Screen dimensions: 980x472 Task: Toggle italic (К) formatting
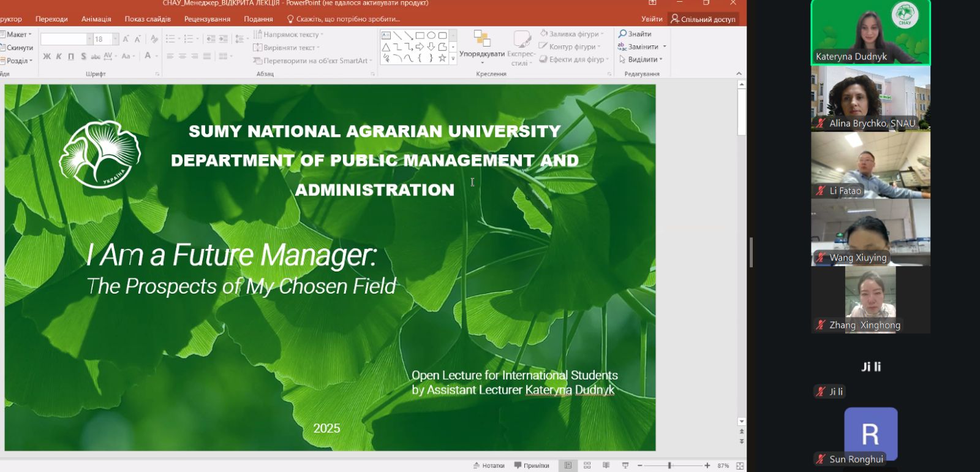coord(59,56)
